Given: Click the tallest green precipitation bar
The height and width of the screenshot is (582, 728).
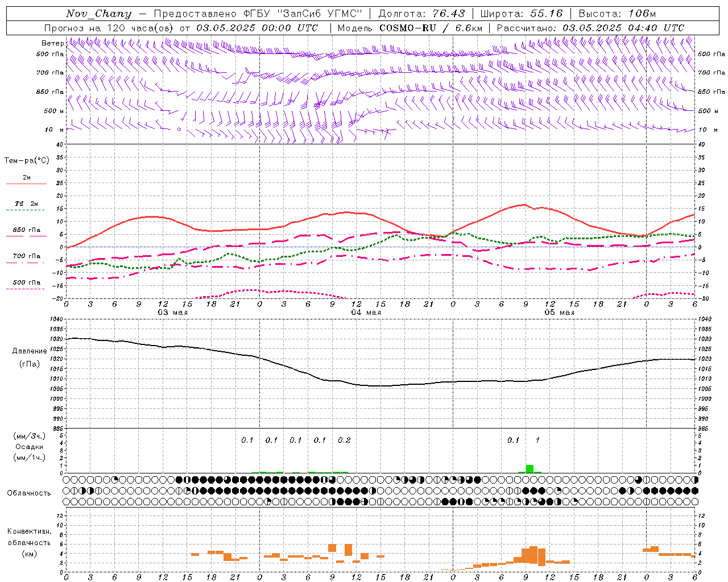Looking at the screenshot, I should [530, 469].
